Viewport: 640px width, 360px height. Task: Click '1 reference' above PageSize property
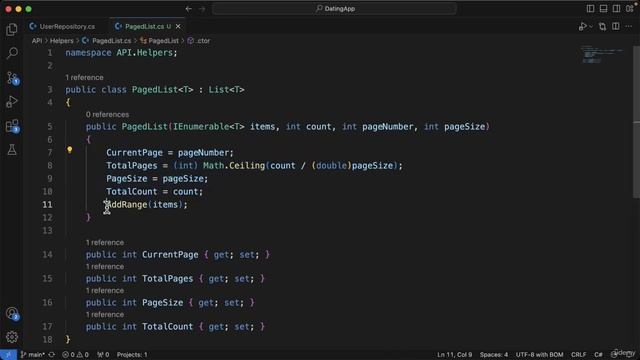click(x=104, y=291)
